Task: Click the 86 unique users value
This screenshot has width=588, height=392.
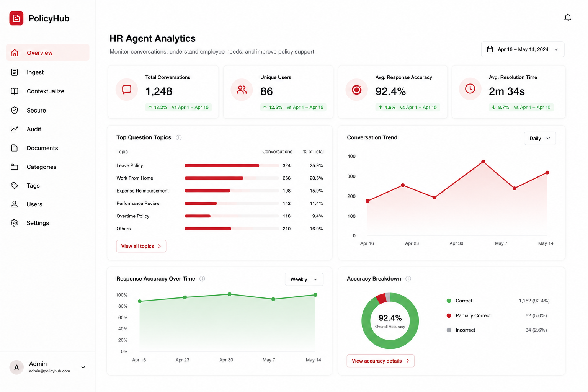Action: [266, 91]
